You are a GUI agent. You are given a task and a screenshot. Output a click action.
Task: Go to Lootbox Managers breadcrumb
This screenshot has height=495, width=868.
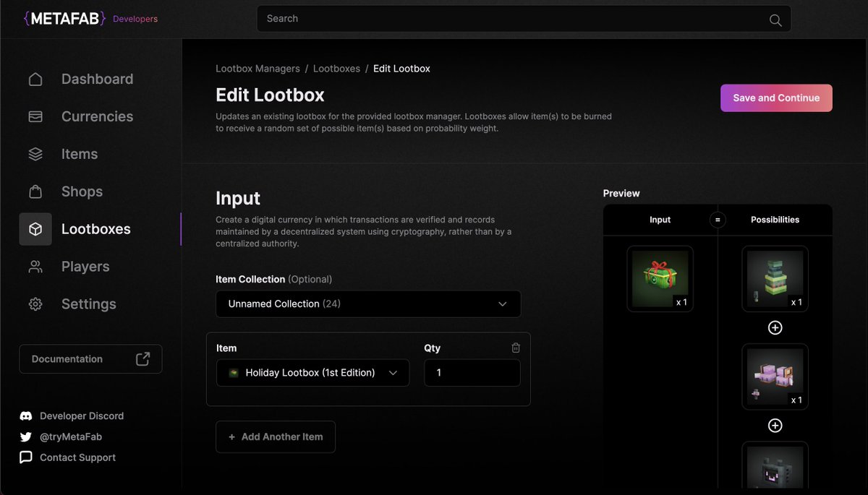point(258,69)
